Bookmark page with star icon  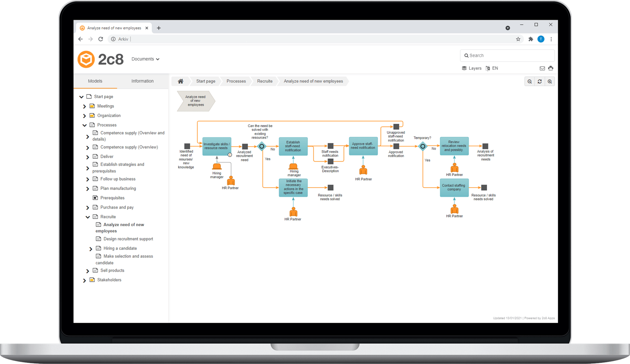(518, 39)
